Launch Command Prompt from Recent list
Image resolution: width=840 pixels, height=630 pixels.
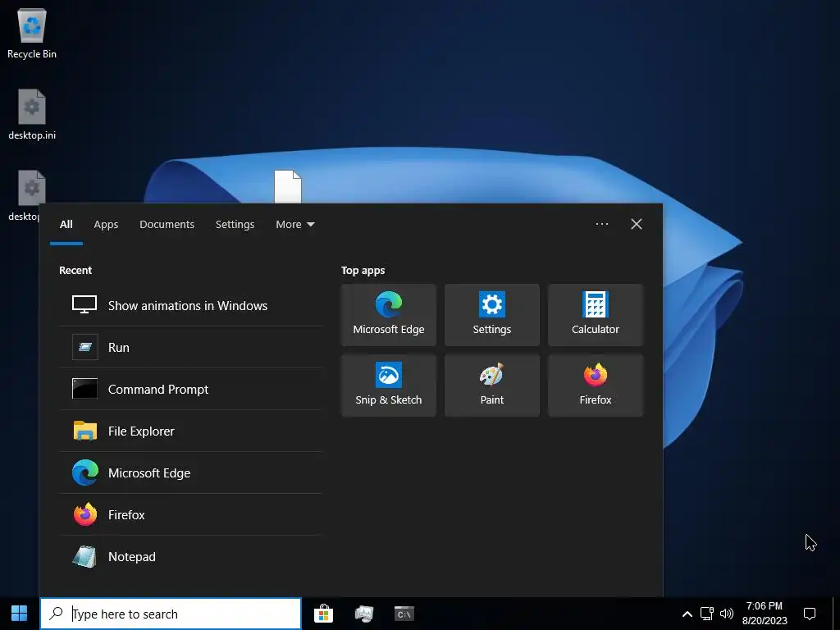(190, 389)
